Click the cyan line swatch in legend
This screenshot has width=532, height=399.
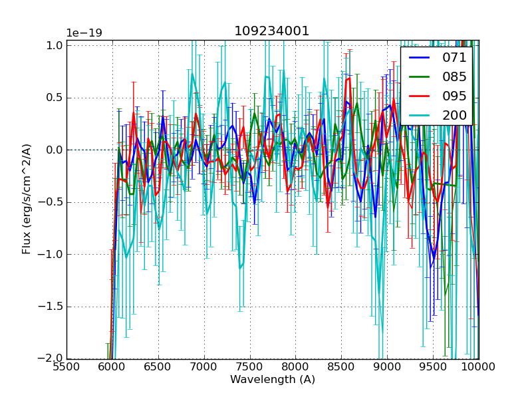(x=419, y=116)
